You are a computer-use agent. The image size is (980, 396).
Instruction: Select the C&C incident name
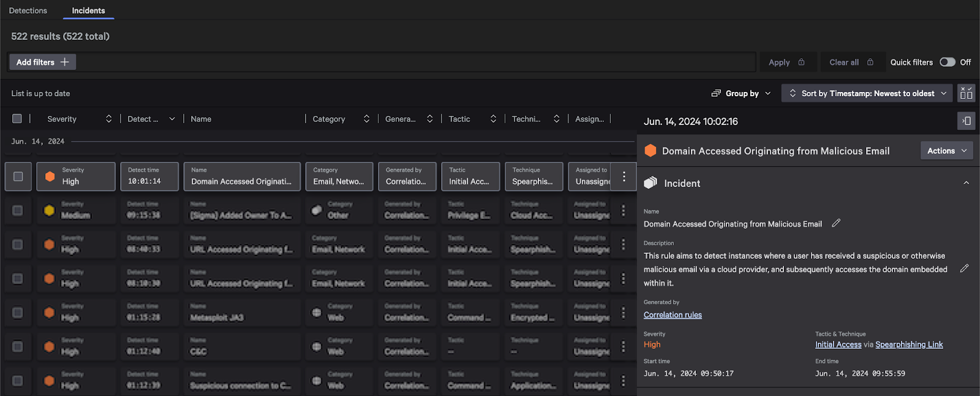198,352
